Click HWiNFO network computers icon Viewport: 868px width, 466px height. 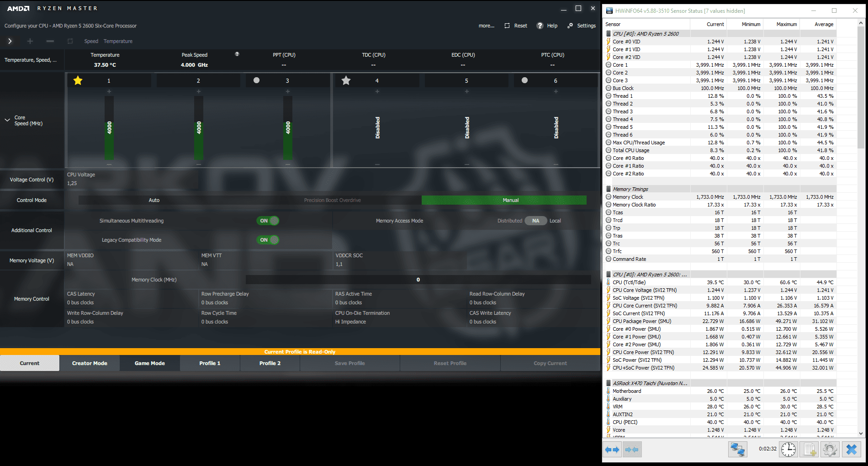coord(737,450)
